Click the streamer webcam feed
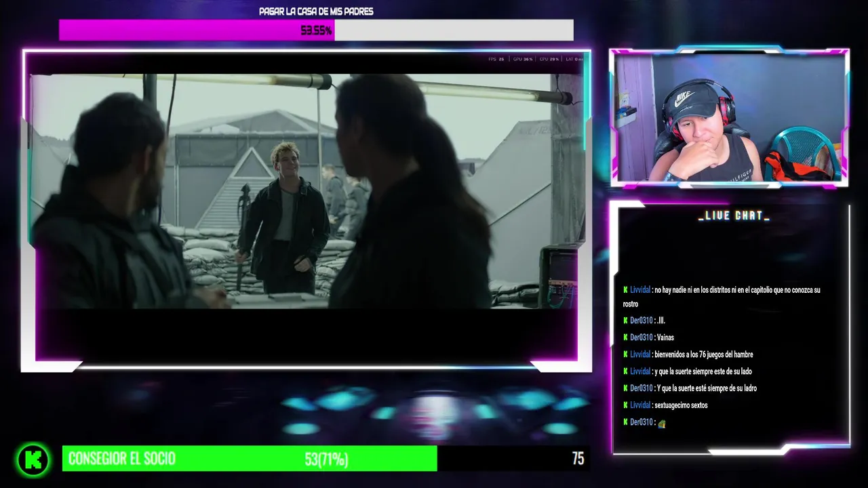Image resolution: width=868 pixels, height=488 pixels. tap(730, 118)
